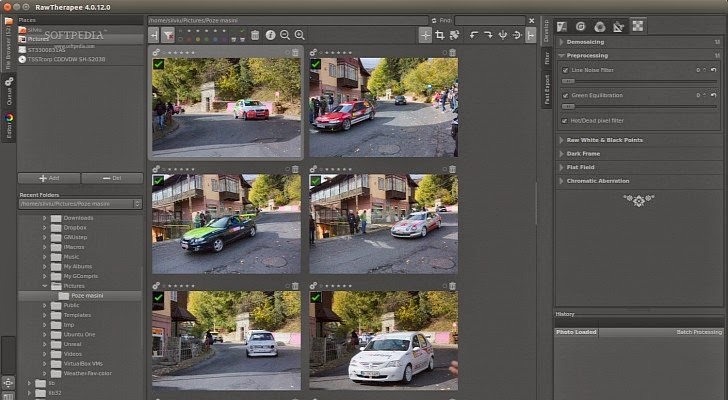Clear all filters with the funnel icon
Viewport: 728px width, 400px height.
[x=168, y=35]
